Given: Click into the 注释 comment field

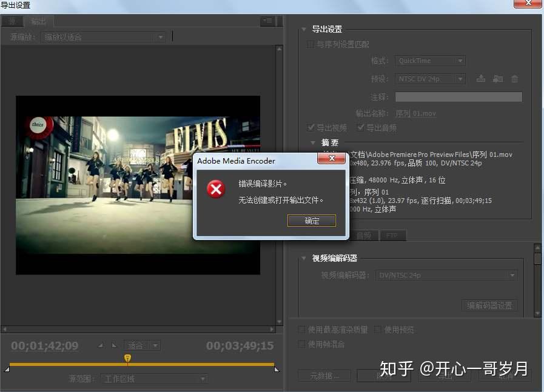Looking at the screenshot, I should point(458,97).
